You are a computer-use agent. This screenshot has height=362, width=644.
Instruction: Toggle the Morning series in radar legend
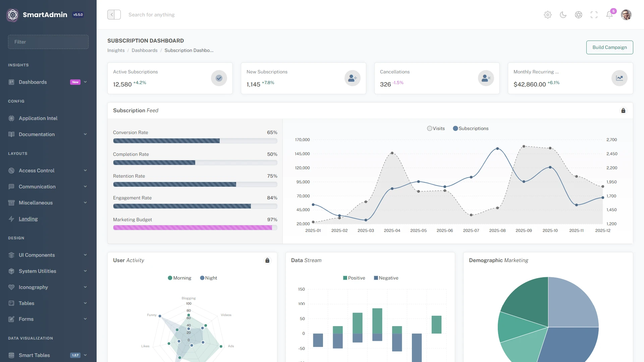click(x=179, y=278)
